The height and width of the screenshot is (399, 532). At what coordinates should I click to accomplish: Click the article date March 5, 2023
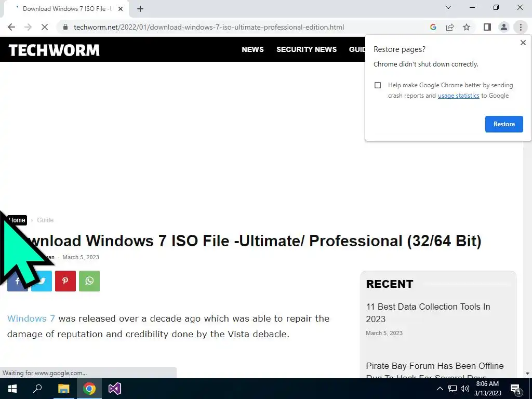(x=81, y=257)
